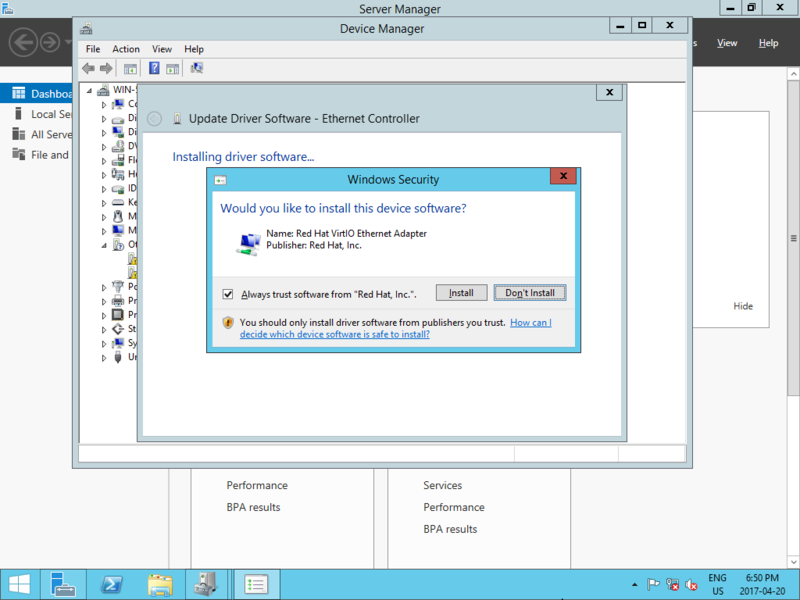Open the Action menu in Device Manager

pyautogui.click(x=126, y=49)
